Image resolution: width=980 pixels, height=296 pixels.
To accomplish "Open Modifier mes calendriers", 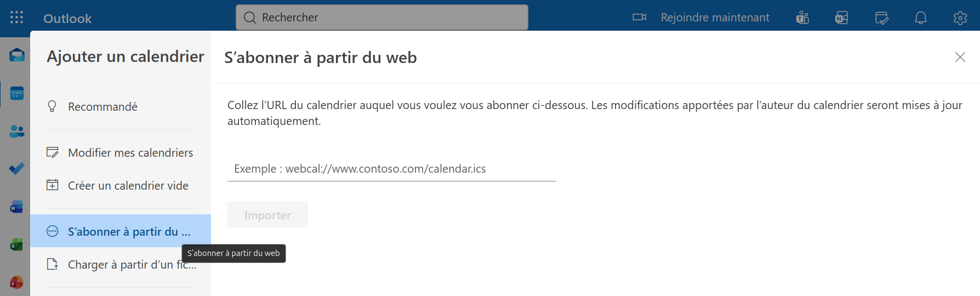I will (130, 153).
